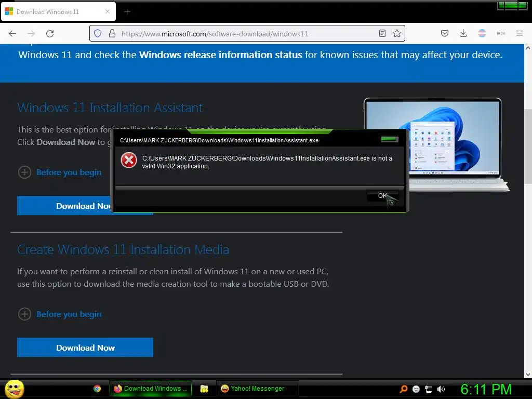This screenshot has width=532, height=399.
Task: Open the folder icon on the taskbar
Action: [204, 389]
